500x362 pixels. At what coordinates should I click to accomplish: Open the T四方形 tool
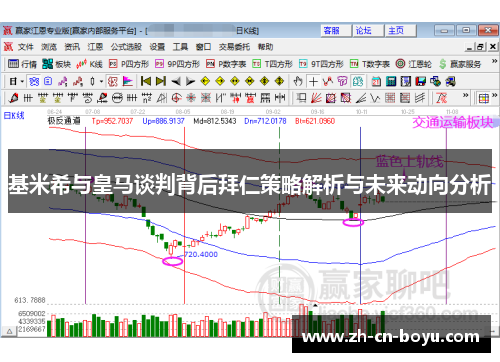(272, 64)
